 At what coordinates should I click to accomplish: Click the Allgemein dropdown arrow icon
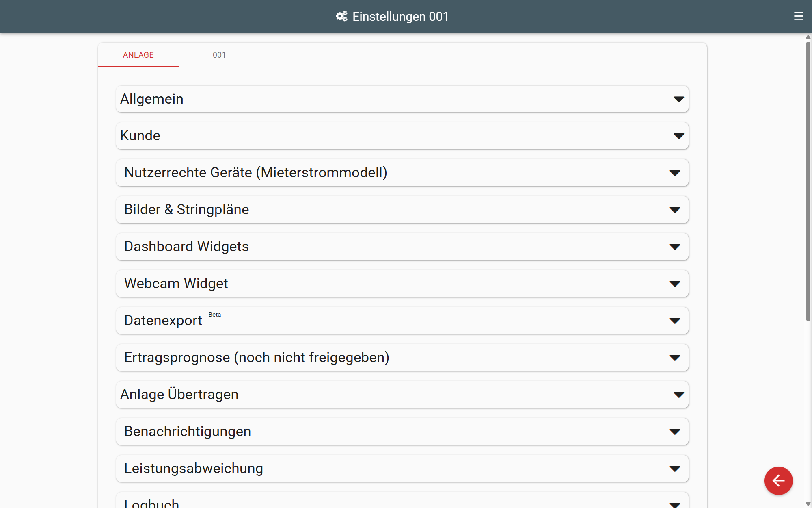pos(678,99)
